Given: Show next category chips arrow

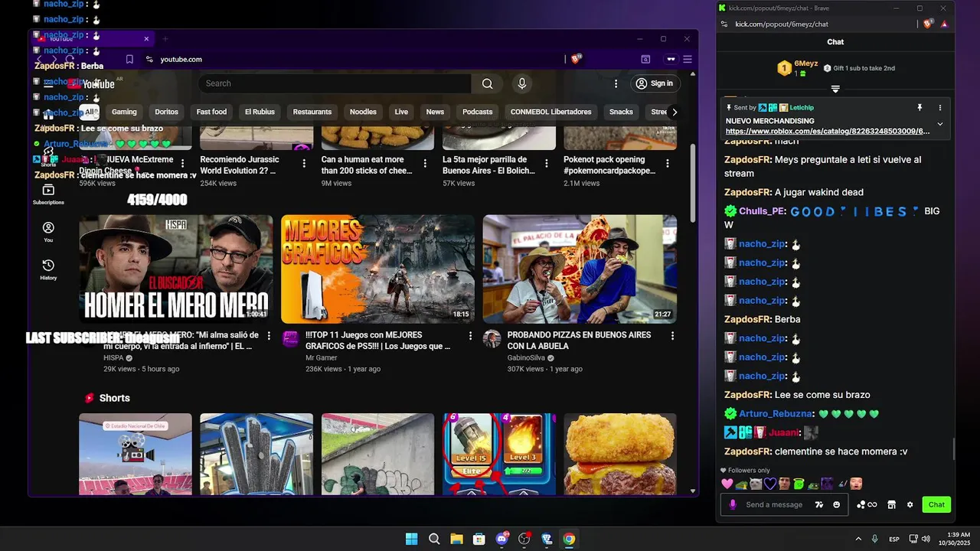Looking at the screenshot, I should tap(674, 112).
